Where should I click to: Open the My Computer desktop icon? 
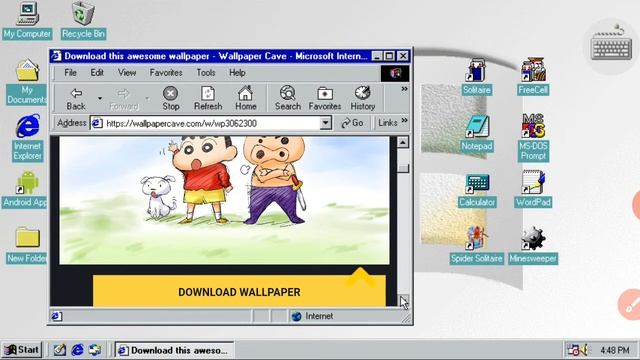pyautogui.click(x=27, y=20)
